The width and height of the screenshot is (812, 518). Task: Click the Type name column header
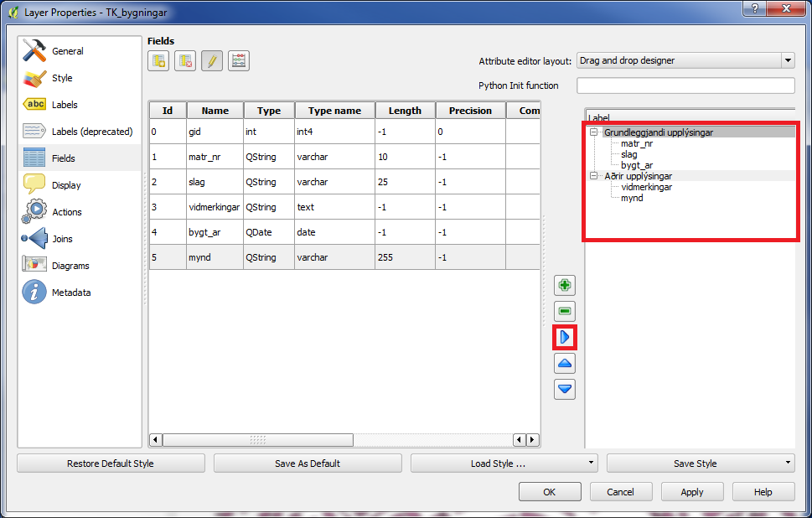tap(334, 111)
